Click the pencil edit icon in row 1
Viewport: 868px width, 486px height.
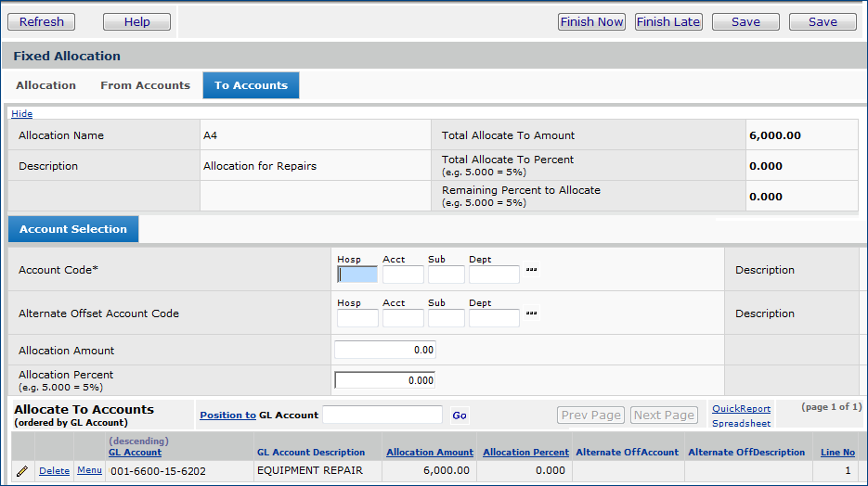[x=22, y=471]
